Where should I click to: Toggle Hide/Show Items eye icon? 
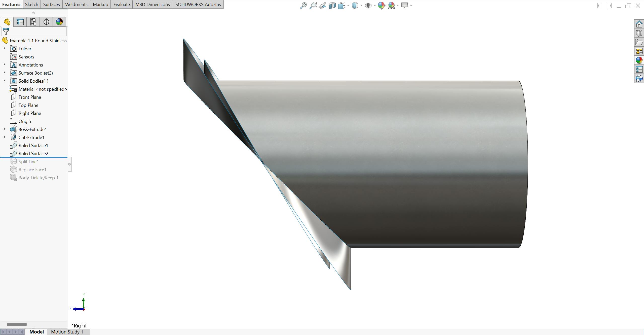(368, 5)
